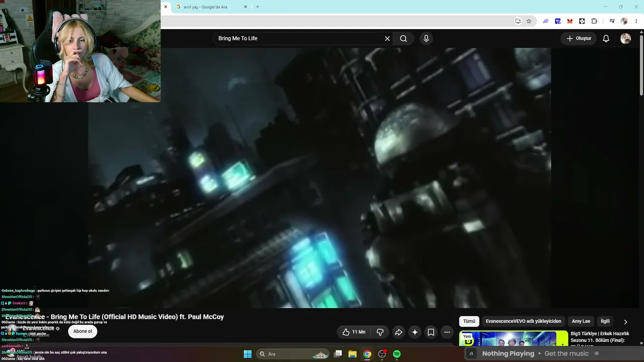Open the YouTube account avatar menu
This screenshot has width=644, height=362.
(625, 38)
